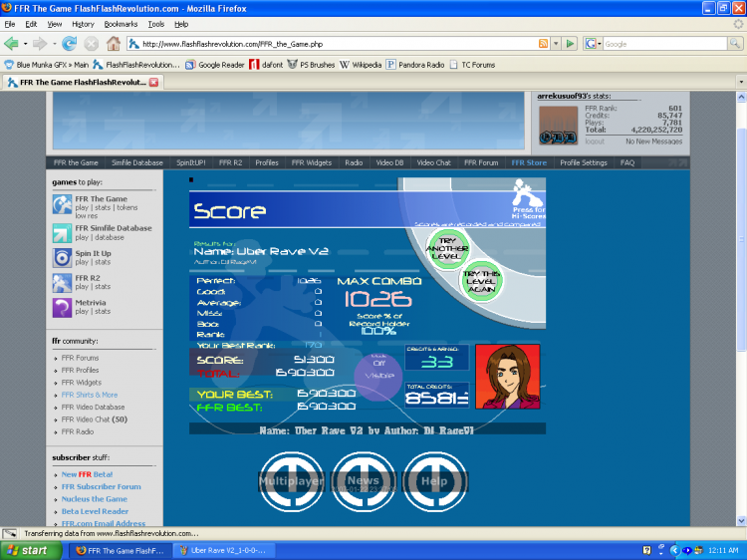Open the Tools menu

pos(155,24)
